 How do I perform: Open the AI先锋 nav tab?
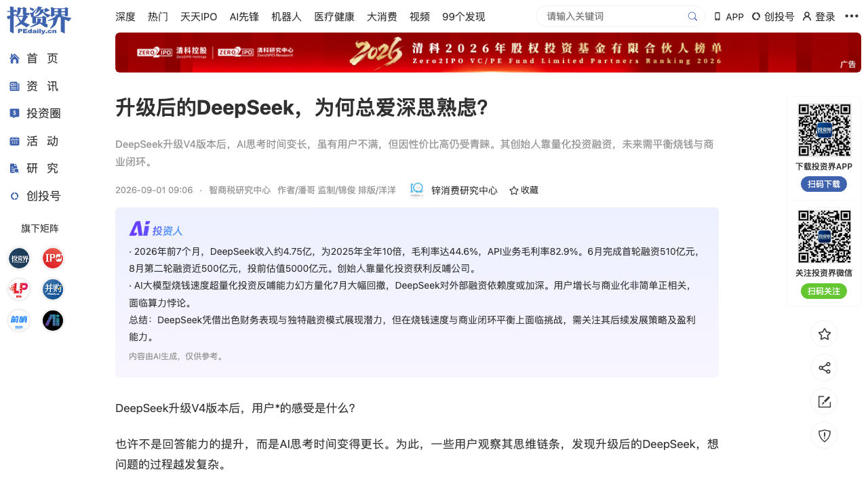244,17
